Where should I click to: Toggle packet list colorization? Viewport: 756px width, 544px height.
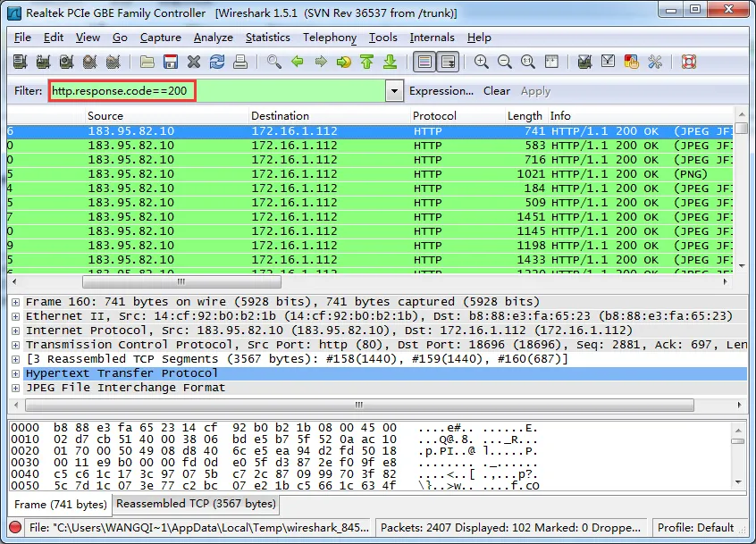(424, 62)
